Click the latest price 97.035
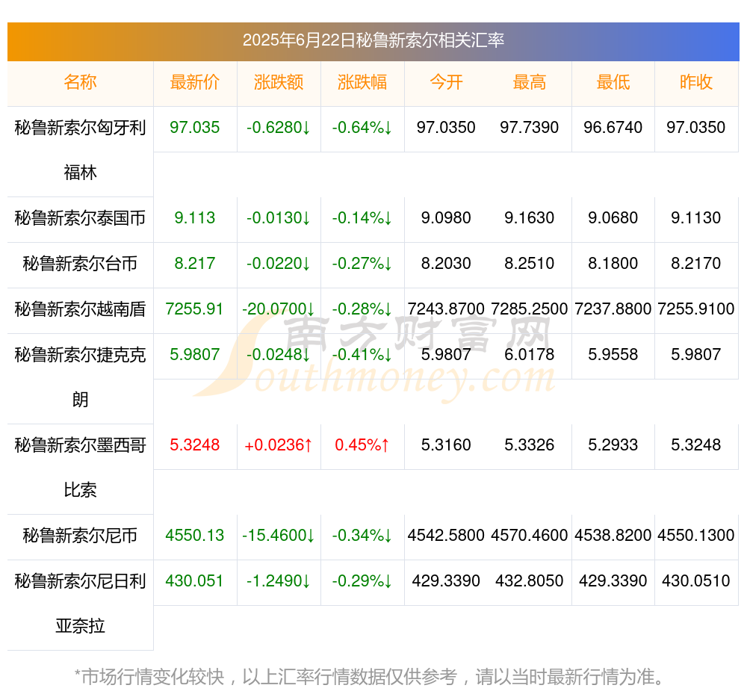747x700 pixels. (x=195, y=128)
